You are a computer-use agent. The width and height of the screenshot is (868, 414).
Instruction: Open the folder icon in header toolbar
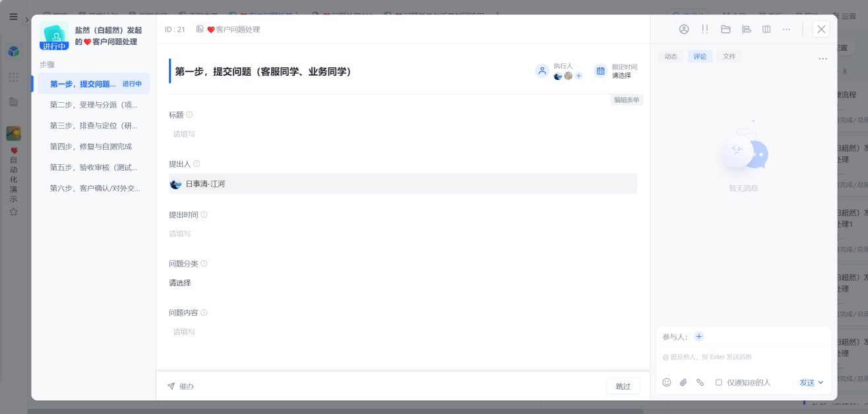[726, 29]
